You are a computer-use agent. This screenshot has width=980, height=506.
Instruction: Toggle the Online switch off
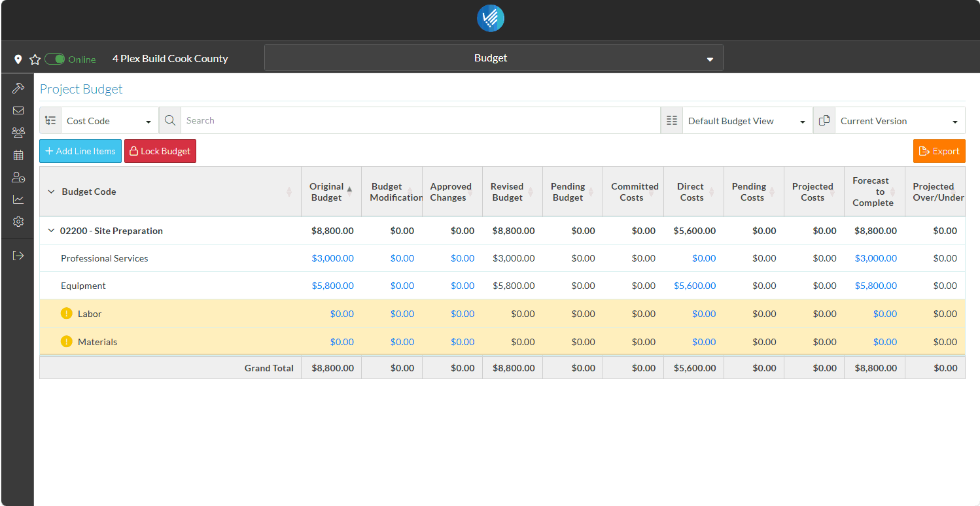tap(55, 59)
